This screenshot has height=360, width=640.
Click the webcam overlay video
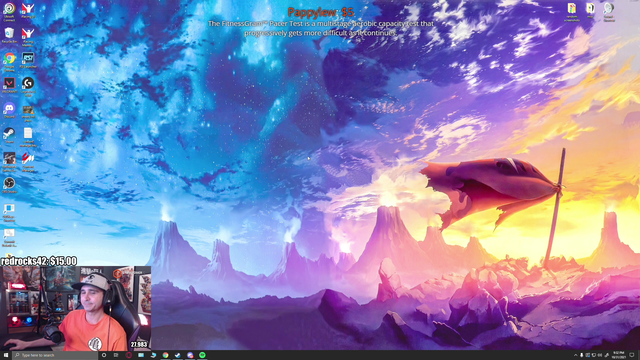click(x=76, y=308)
